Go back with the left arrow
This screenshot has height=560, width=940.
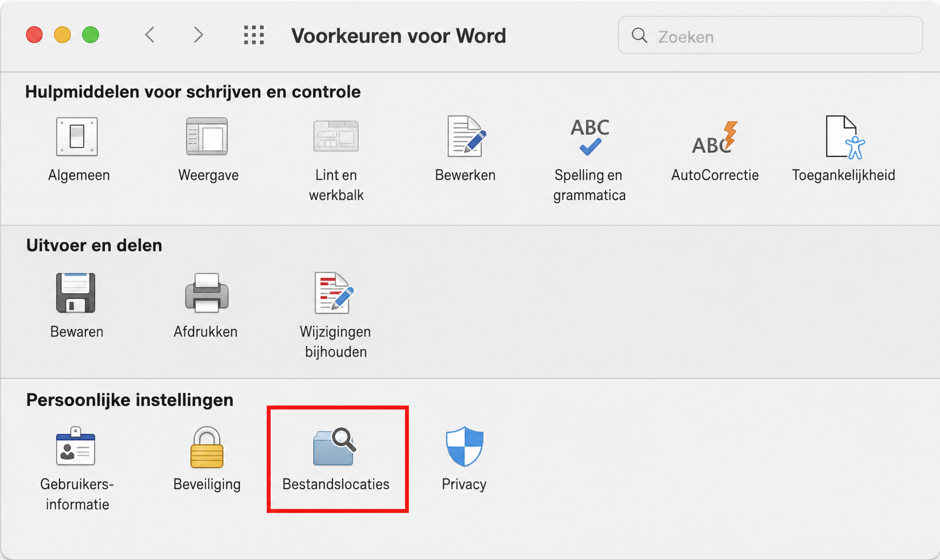click(x=150, y=35)
